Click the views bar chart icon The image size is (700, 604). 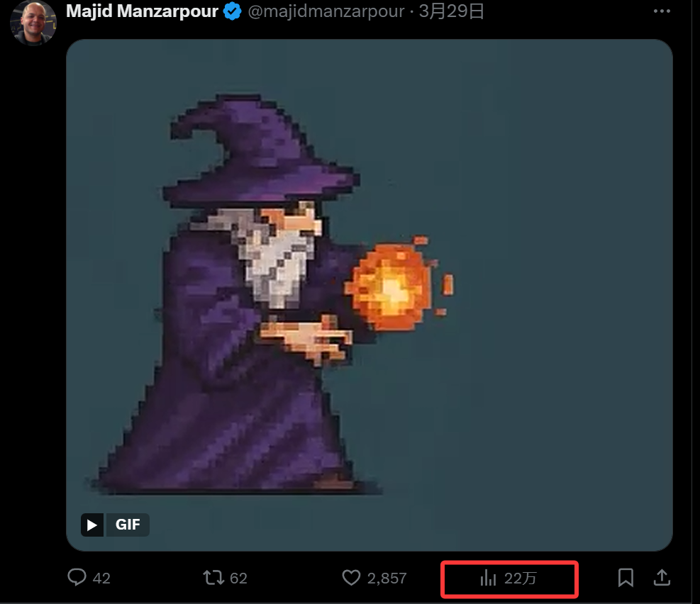(489, 578)
